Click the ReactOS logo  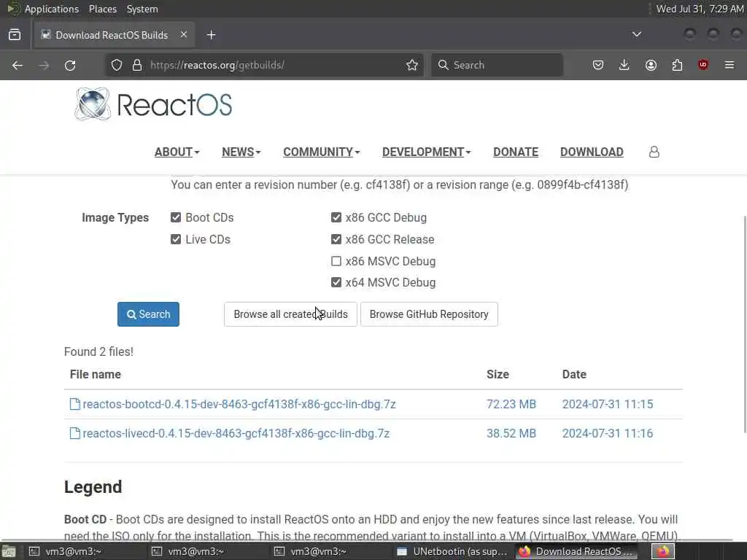pyautogui.click(x=153, y=104)
